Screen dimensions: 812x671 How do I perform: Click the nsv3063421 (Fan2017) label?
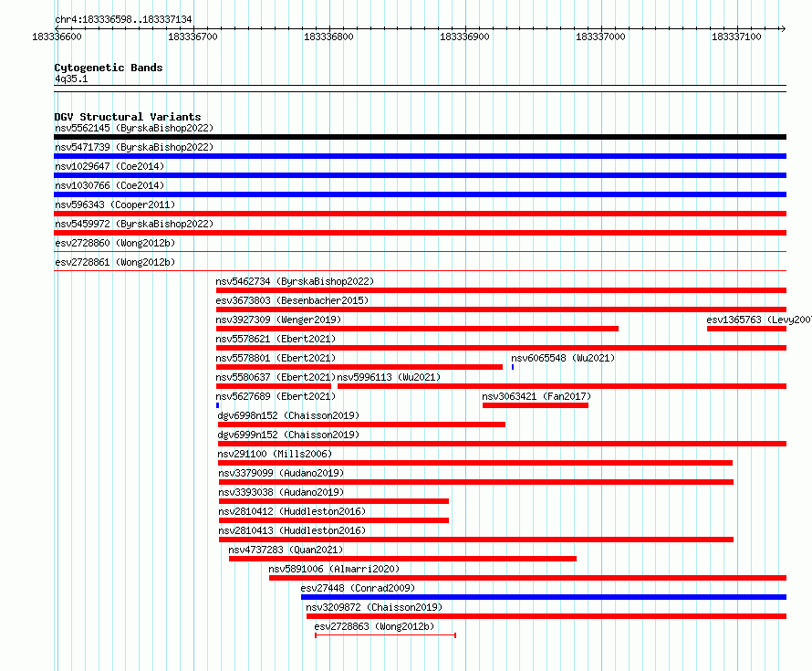tap(536, 396)
